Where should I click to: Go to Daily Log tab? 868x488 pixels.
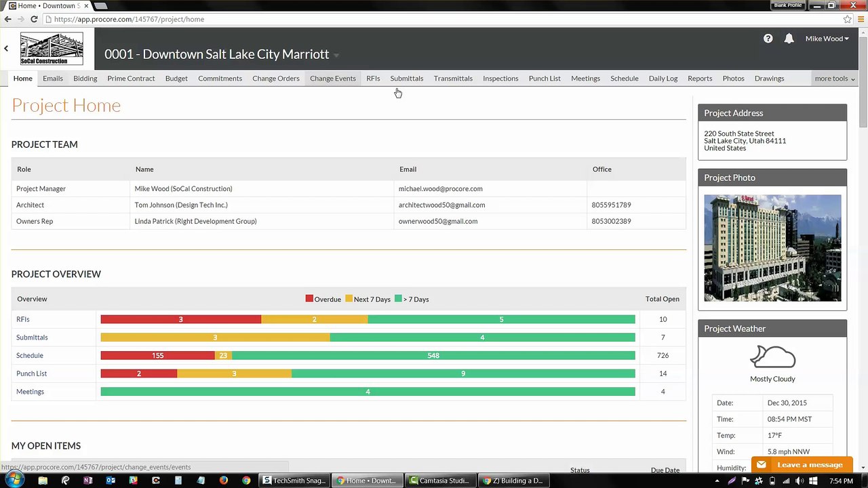663,79
